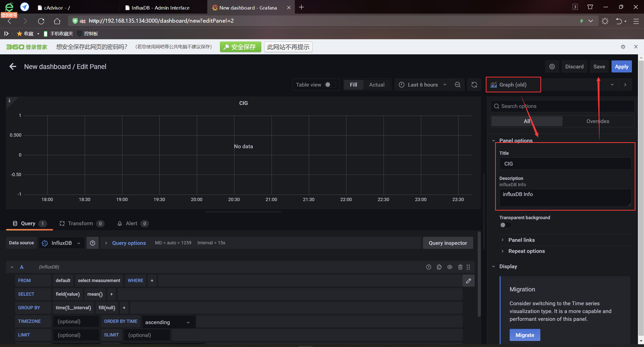Click the Apply button

(x=621, y=67)
